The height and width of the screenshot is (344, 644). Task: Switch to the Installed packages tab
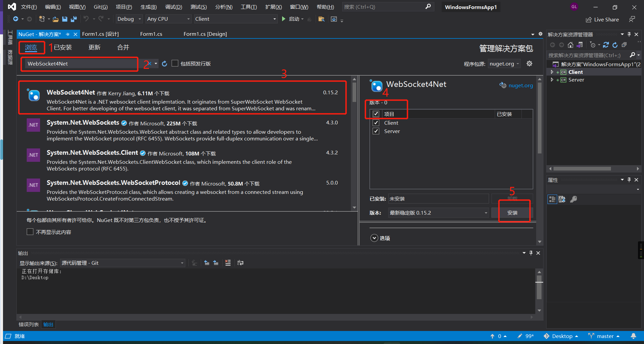click(63, 47)
